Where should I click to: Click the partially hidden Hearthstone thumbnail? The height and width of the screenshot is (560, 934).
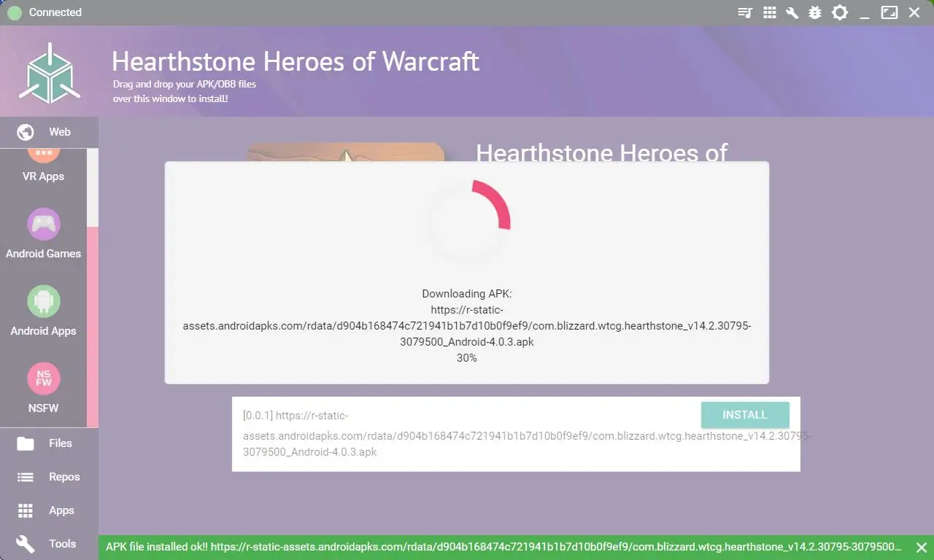[347, 152]
